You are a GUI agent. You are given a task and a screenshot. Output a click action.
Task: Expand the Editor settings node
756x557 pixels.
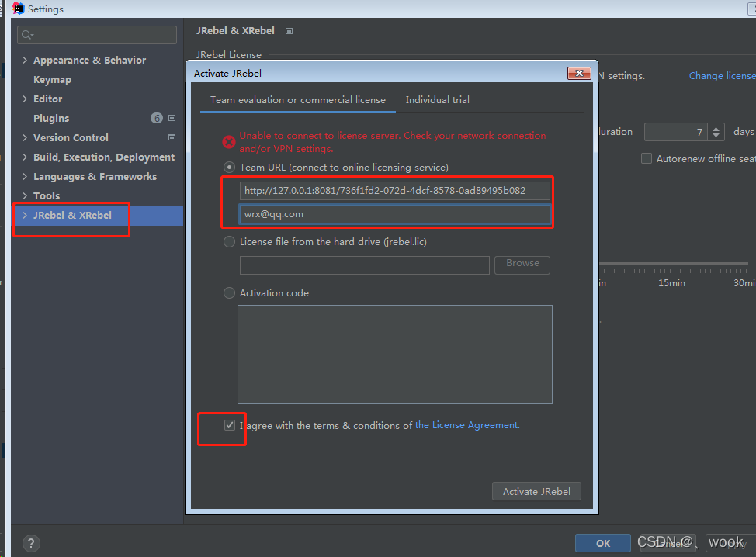pyautogui.click(x=25, y=99)
